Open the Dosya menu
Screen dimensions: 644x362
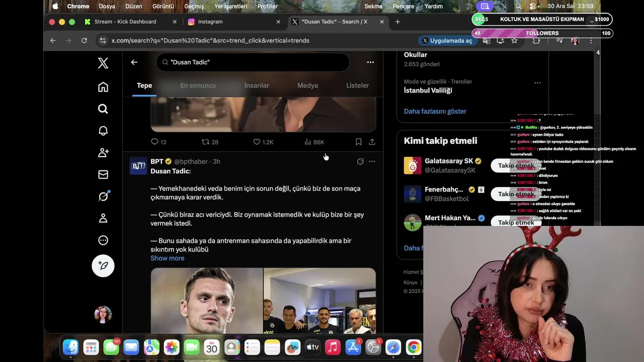107,6
